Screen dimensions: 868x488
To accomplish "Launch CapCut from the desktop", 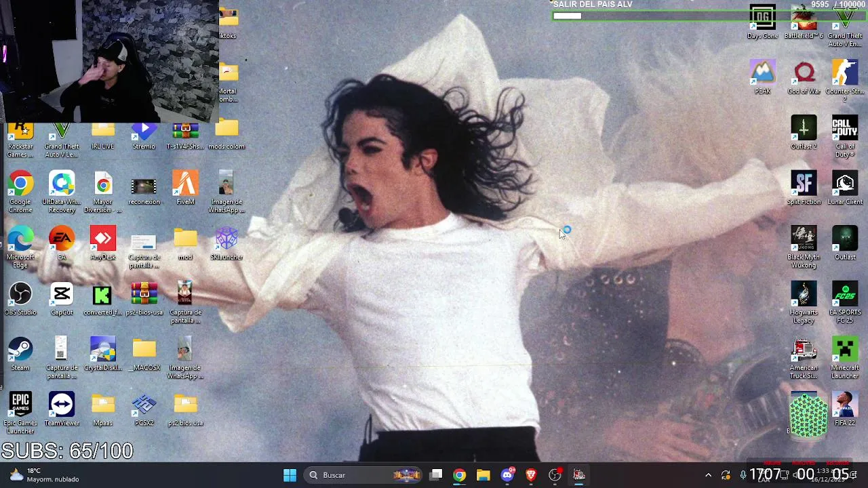I will point(62,299).
